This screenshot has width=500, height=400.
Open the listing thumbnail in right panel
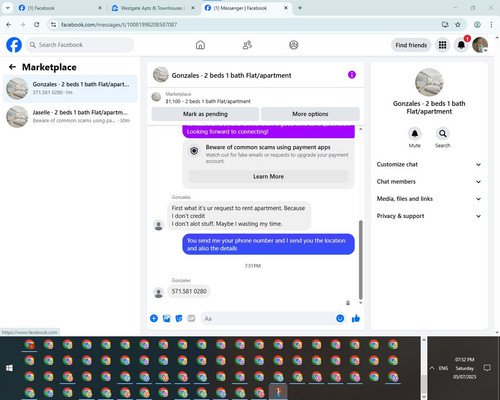click(429, 82)
